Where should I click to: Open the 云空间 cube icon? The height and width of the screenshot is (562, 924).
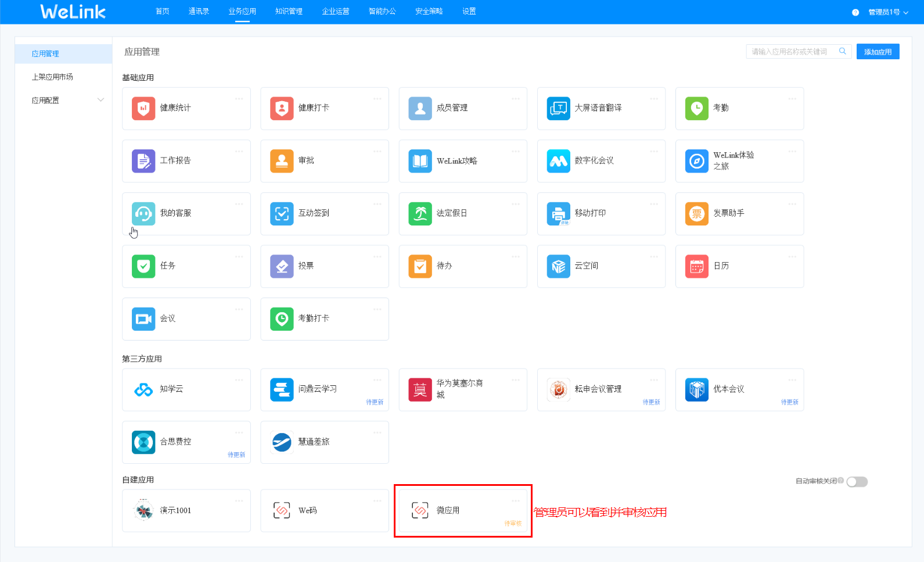[559, 266]
